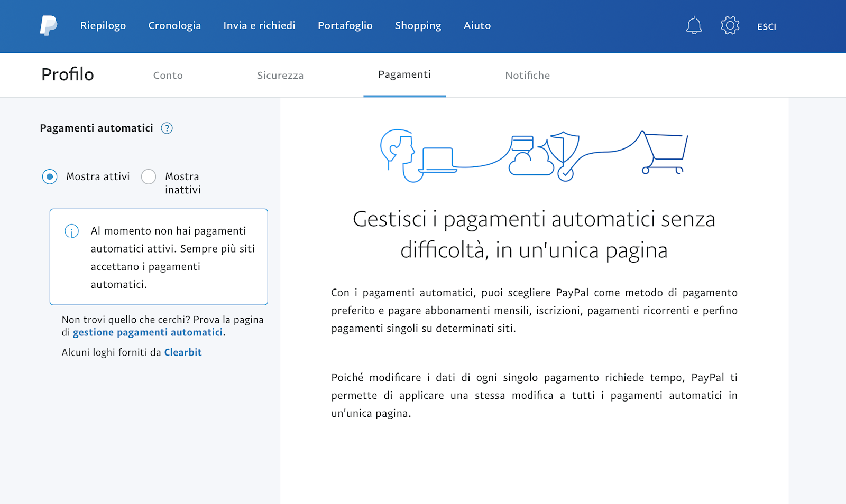Click the info icon in the message box
Viewport: 846px width, 504px height.
71,231
